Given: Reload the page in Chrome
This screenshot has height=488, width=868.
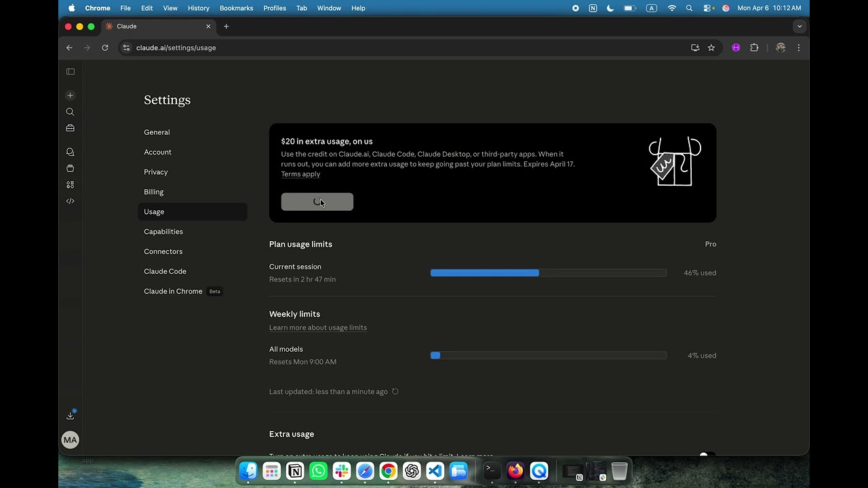Looking at the screenshot, I should (x=105, y=48).
